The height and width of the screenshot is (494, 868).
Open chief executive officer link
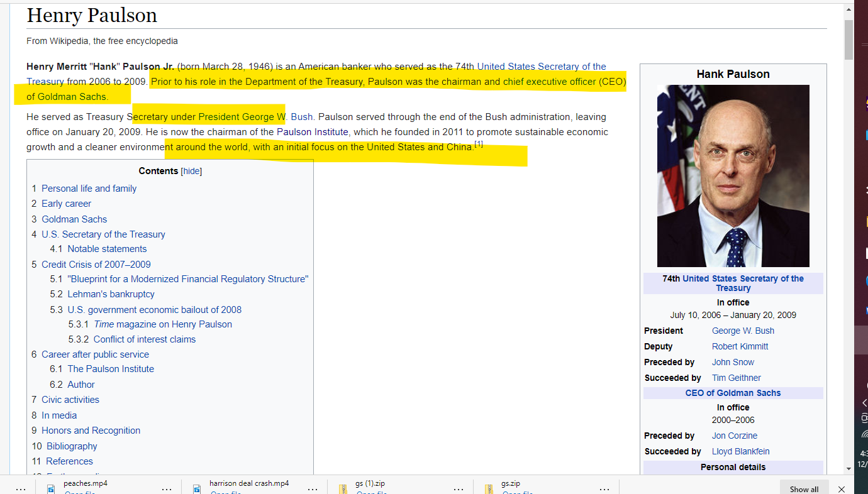pyautogui.click(x=549, y=82)
